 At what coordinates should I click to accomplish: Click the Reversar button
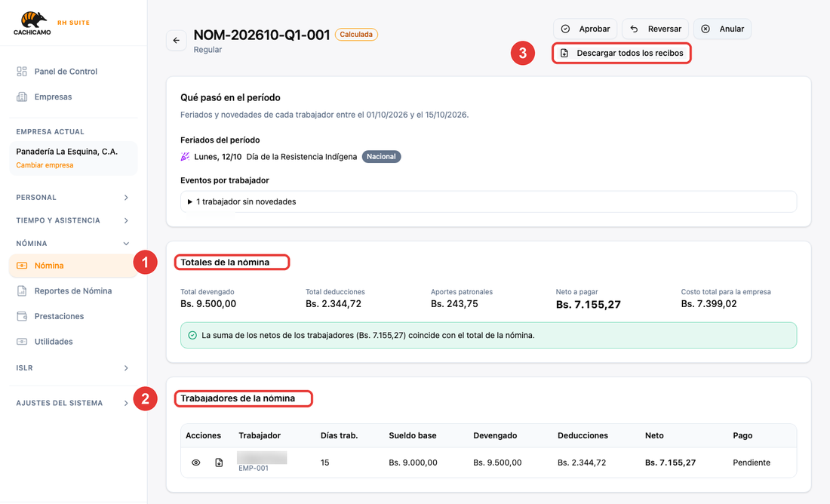655,29
